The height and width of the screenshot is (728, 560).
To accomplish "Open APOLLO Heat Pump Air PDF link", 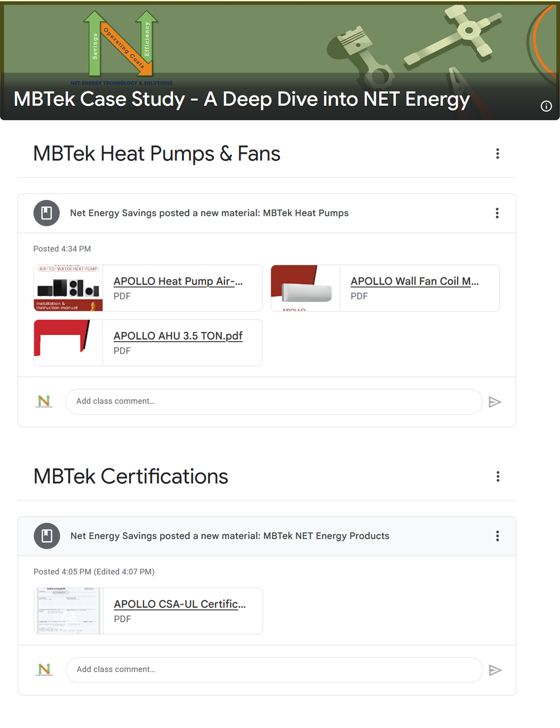I will pos(178,281).
